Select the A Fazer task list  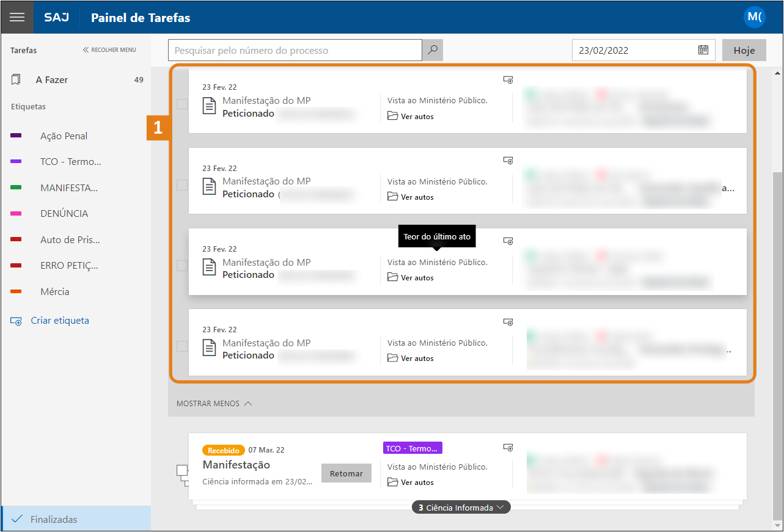point(52,80)
